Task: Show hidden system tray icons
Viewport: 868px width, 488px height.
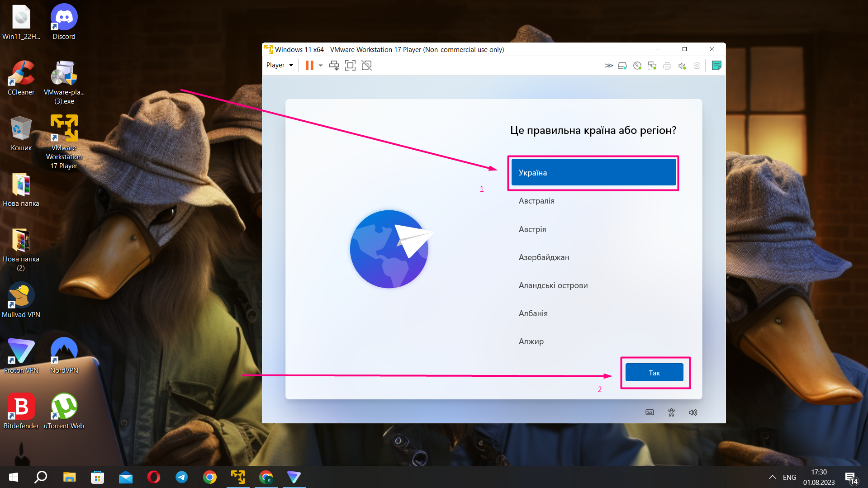Action: pyautogui.click(x=772, y=477)
